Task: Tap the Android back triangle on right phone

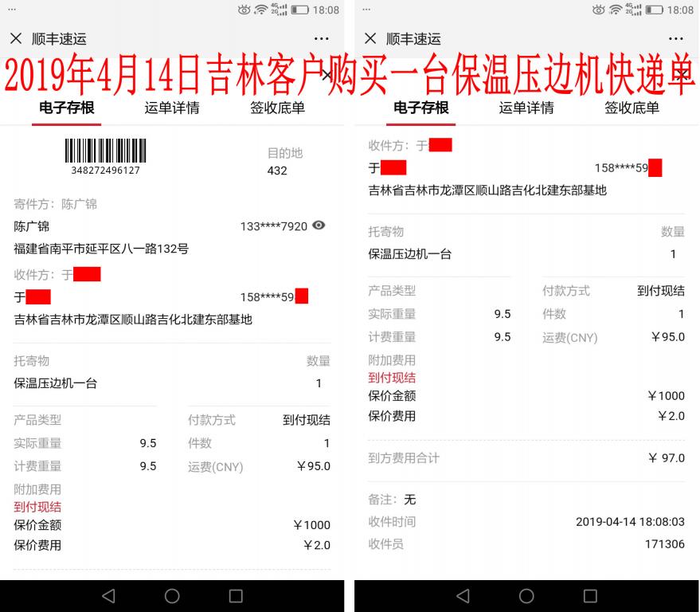Action: click(x=463, y=595)
